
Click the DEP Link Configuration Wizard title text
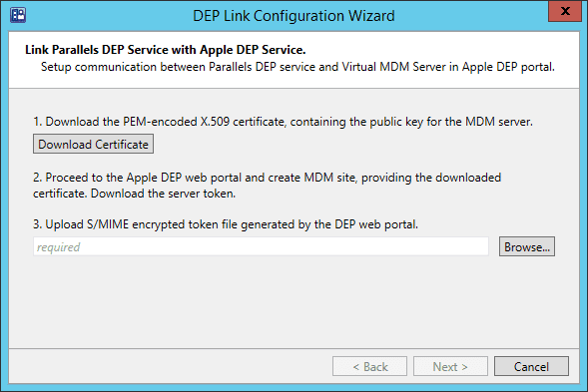click(294, 16)
